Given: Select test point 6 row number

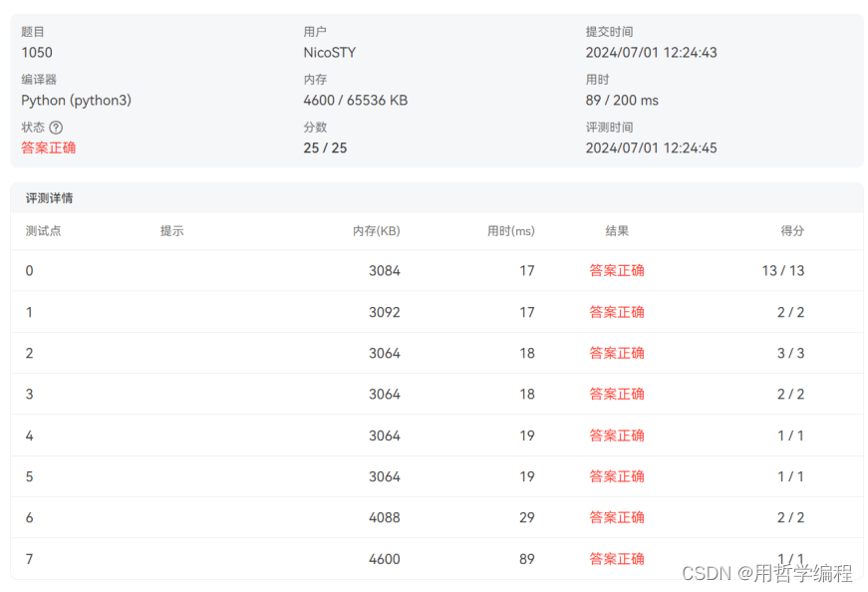Looking at the screenshot, I should [29, 518].
